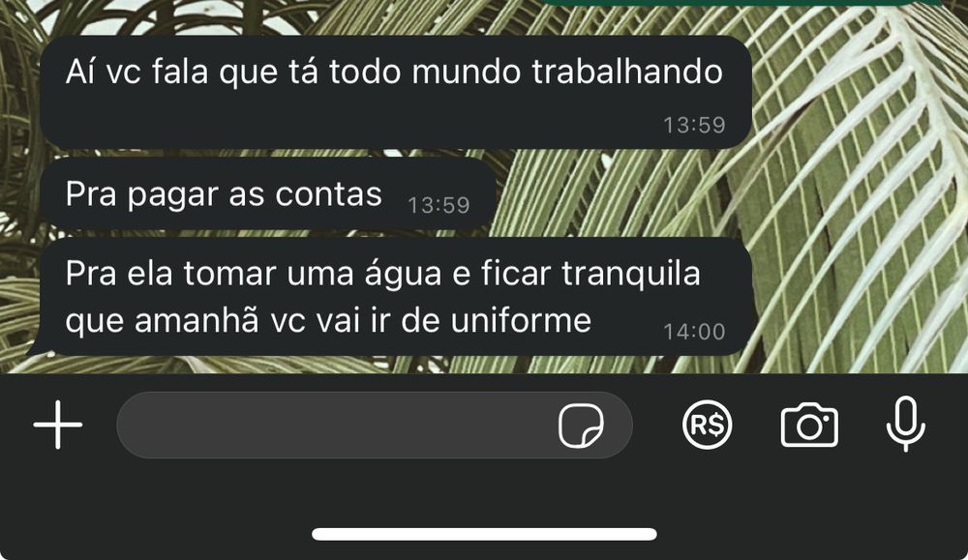Image resolution: width=968 pixels, height=560 pixels.
Task: Open the attachments plus menu
Action: [x=57, y=425]
